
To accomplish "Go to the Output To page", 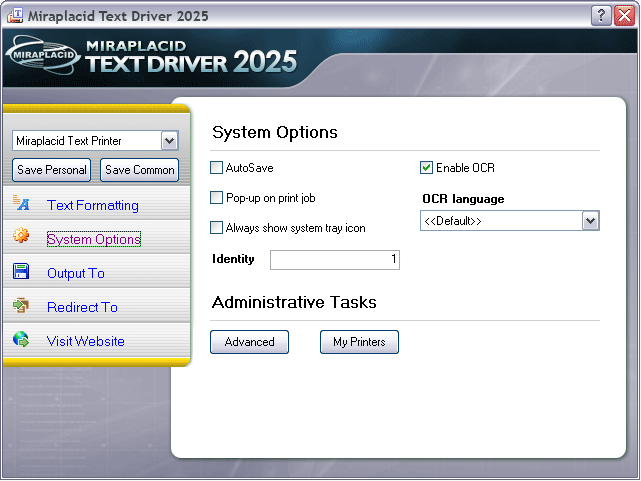I will click(x=76, y=273).
